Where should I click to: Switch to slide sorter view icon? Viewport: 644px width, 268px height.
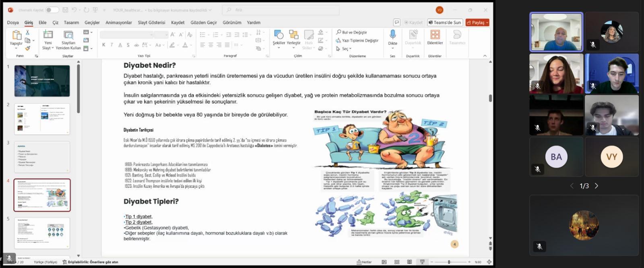pyautogui.click(x=397, y=262)
